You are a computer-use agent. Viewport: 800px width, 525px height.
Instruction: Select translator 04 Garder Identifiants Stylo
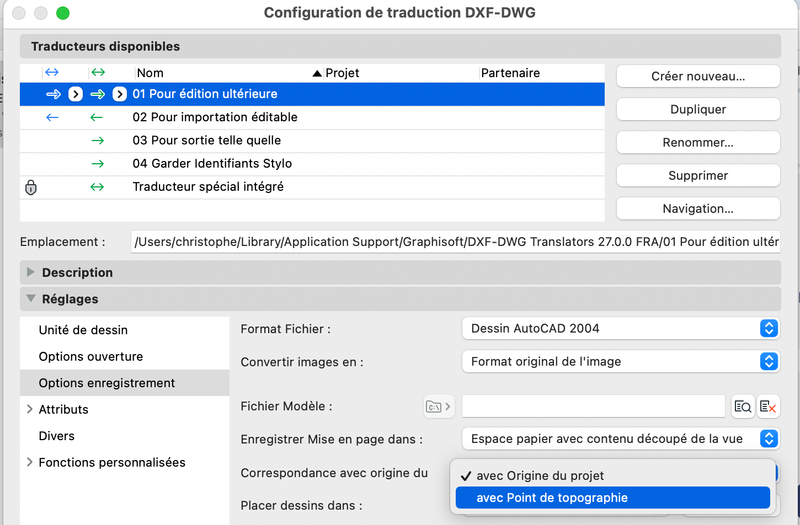point(312,164)
